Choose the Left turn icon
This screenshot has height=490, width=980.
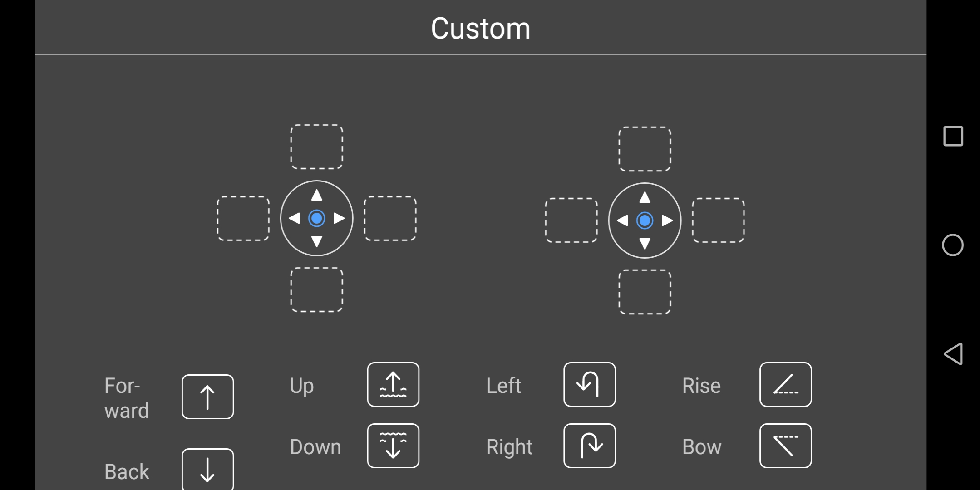[590, 384]
